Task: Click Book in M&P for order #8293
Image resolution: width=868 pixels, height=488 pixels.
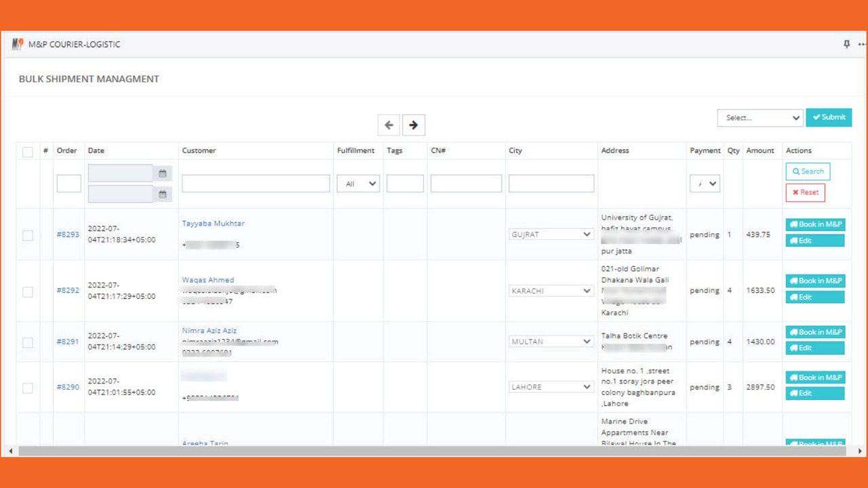Action: [x=815, y=224]
